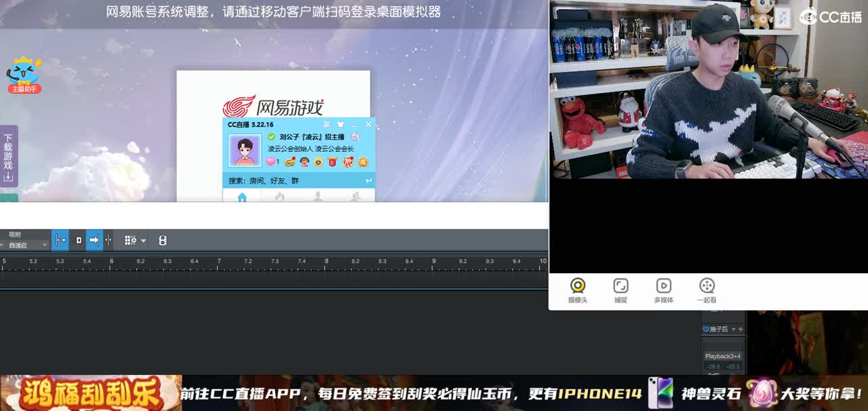Click the gold coin badge icon

290,161
